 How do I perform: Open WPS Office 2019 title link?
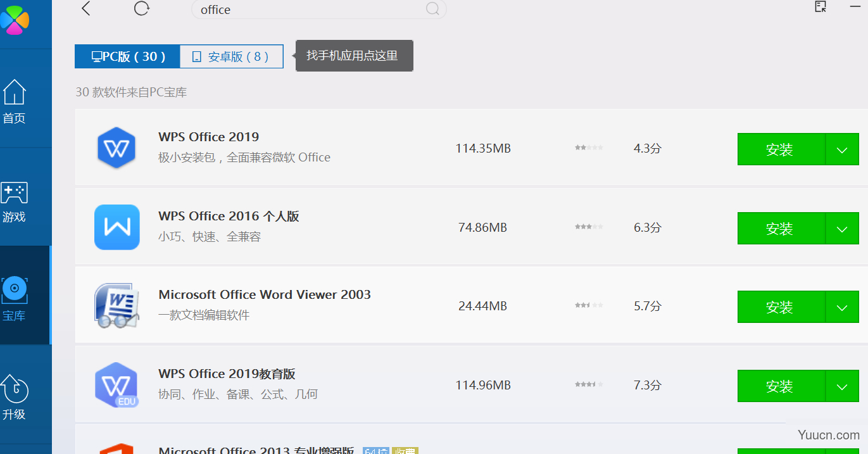(x=208, y=137)
